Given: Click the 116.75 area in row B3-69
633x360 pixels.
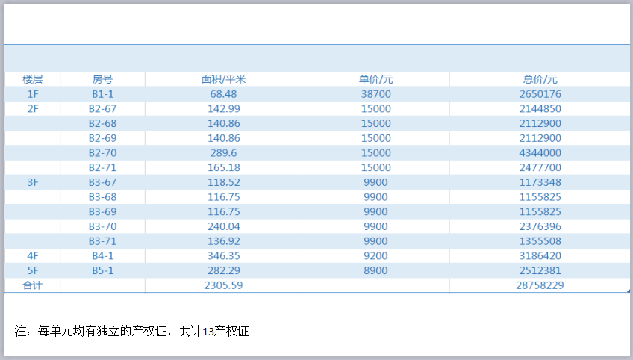Looking at the screenshot, I should (x=224, y=211).
